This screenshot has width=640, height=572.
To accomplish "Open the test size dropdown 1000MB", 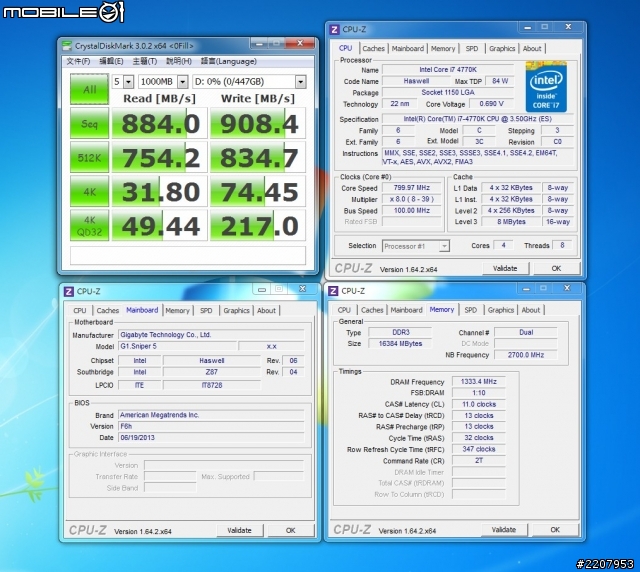I will [x=163, y=82].
